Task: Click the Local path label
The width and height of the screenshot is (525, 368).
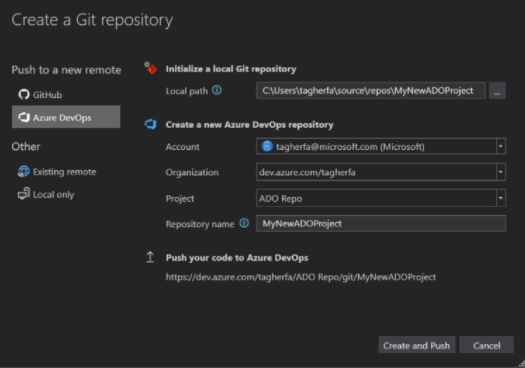Action: coord(186,91)
